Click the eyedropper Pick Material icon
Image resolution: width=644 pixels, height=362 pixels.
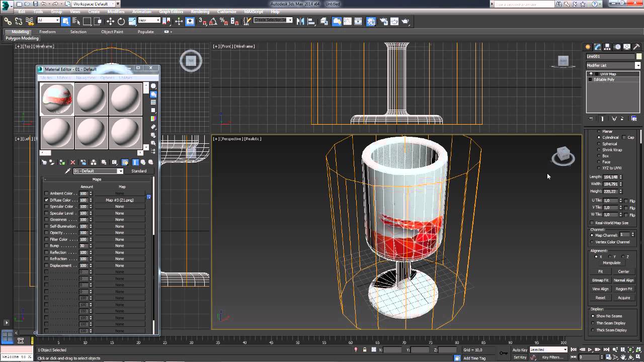(68, 171)
